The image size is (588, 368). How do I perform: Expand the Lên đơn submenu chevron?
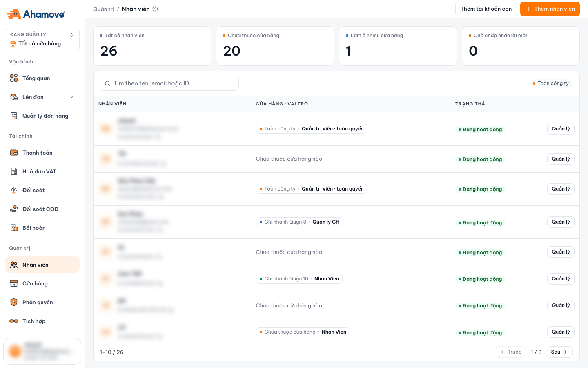[72, 97]
